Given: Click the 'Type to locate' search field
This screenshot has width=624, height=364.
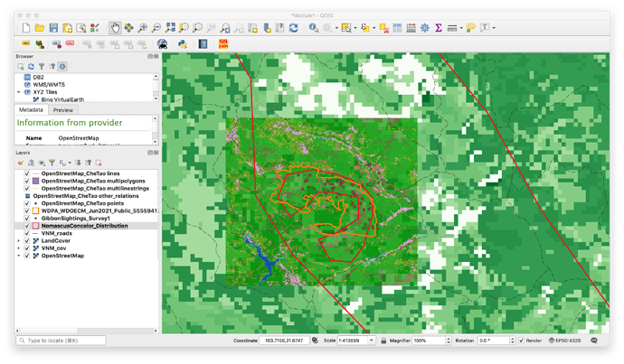Looking at the screenshot, I should [x=61, y=341].
